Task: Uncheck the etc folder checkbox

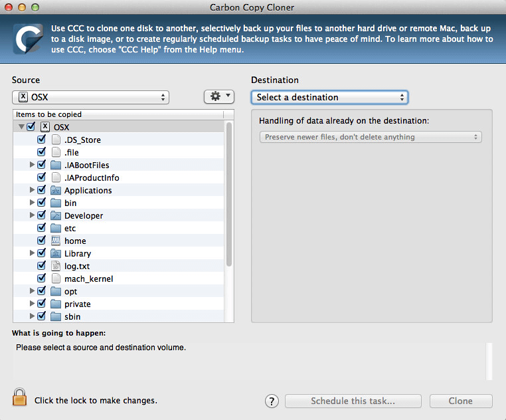Action: point(42,229)
